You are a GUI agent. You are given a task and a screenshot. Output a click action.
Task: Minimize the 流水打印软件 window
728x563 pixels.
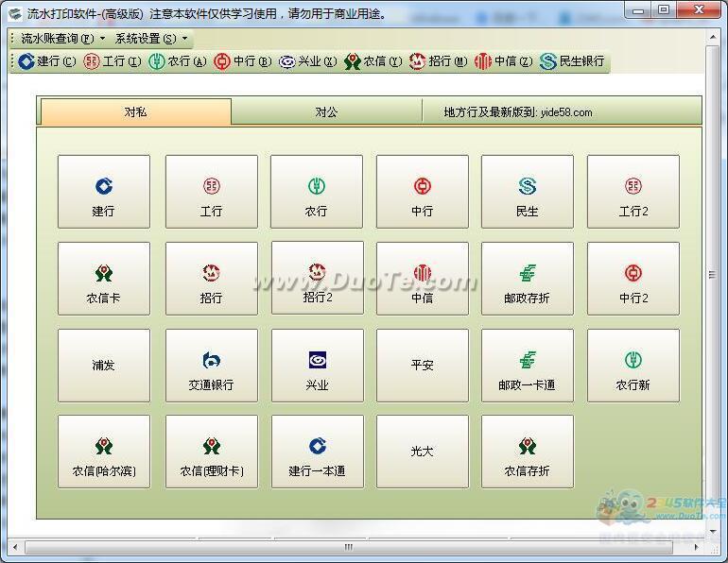(639, 9)
